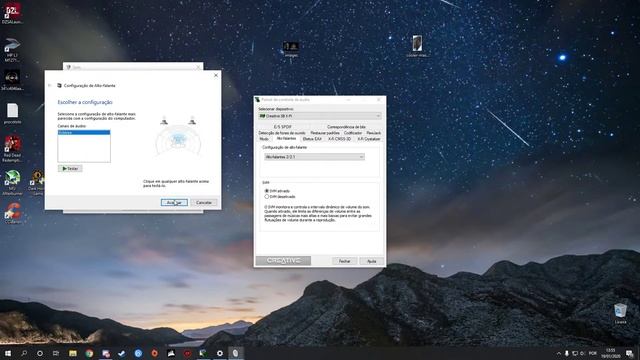Switch to Modo tab
This screenshot has width=640, height=360.
click(264, 139)
